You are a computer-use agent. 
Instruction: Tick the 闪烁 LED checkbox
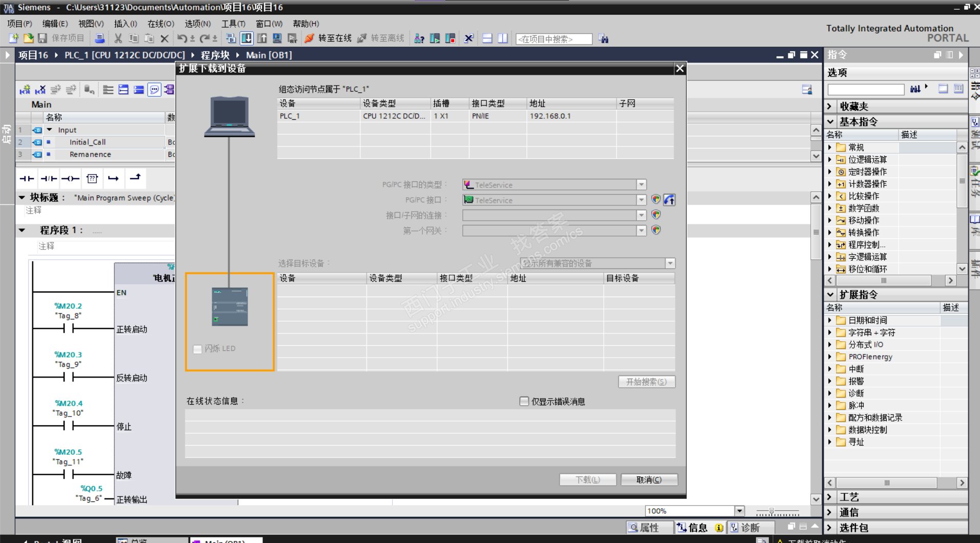click(x=197, y=349)
